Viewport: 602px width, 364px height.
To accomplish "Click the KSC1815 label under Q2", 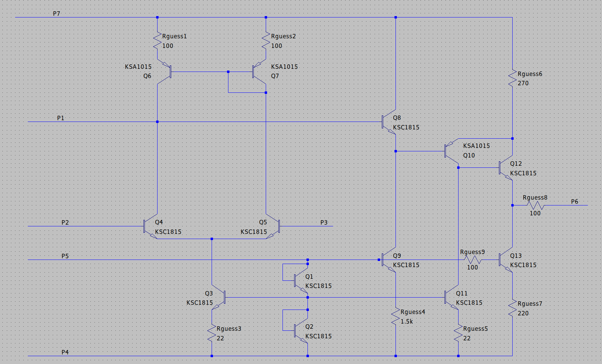I will [318, 336].
